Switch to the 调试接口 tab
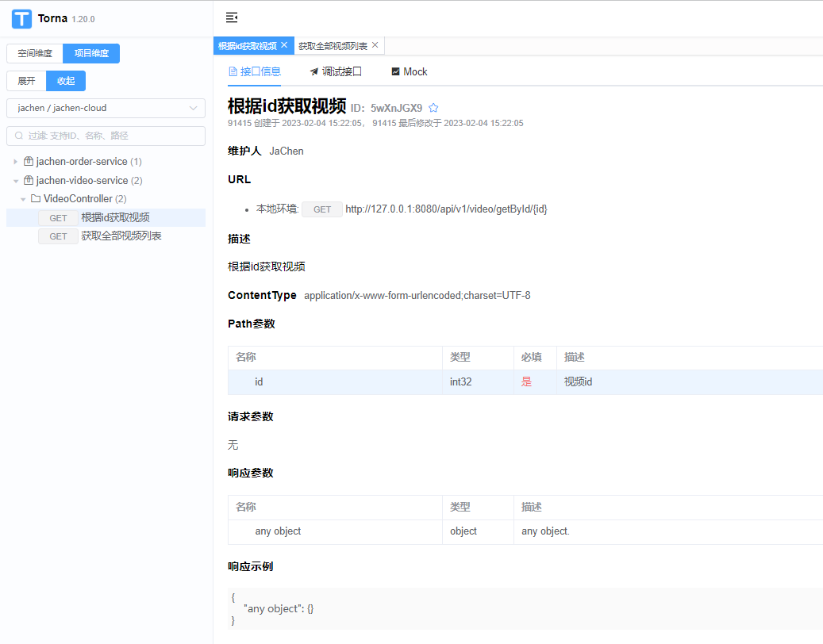 (336, 72)
